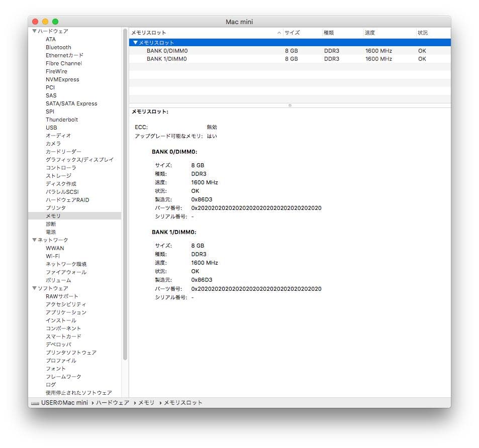Select ハードウェアRAID in the sidebar
479x448 pixels.
point(67,200)
